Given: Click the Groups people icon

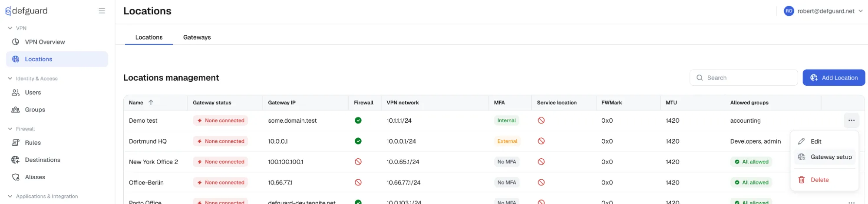Looking at the screenshot, I should click(16, 110).
